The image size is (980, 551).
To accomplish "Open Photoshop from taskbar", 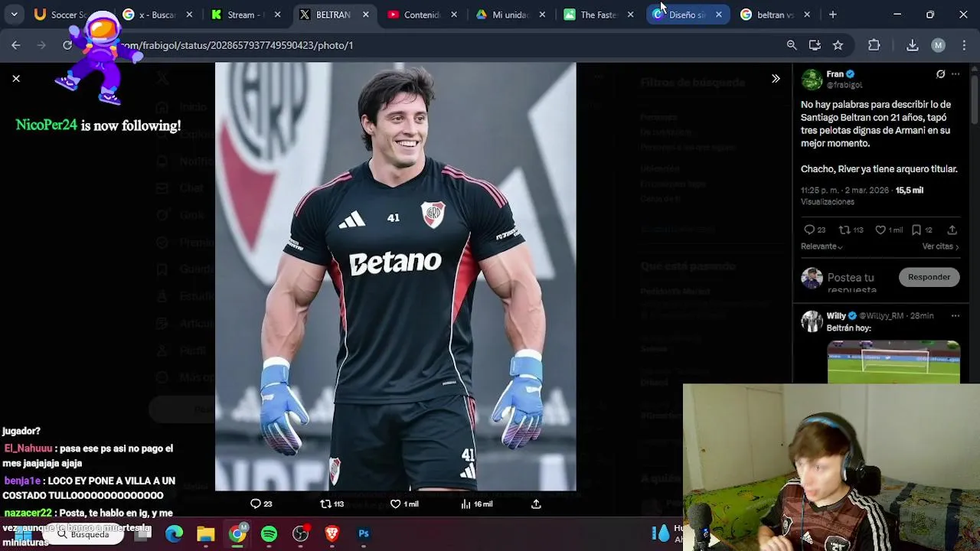I will point(364,534).
